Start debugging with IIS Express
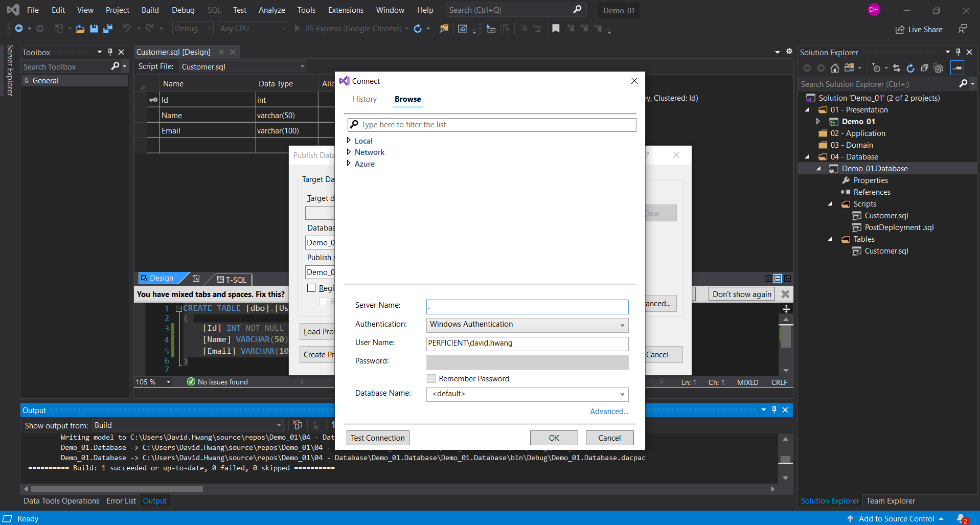The width and height of the screenshot is (980, 525). (297, 28)
